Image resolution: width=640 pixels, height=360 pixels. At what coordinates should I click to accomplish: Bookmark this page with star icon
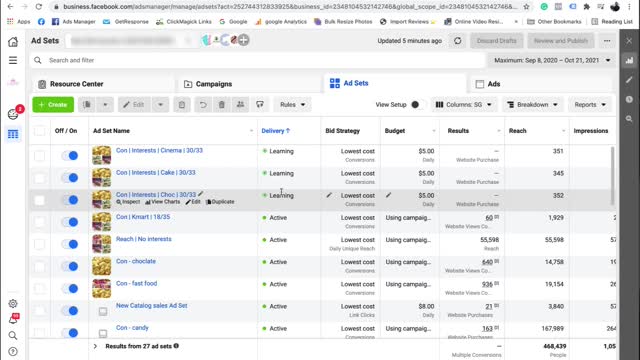pyautogui.click(x=527, y=7)
